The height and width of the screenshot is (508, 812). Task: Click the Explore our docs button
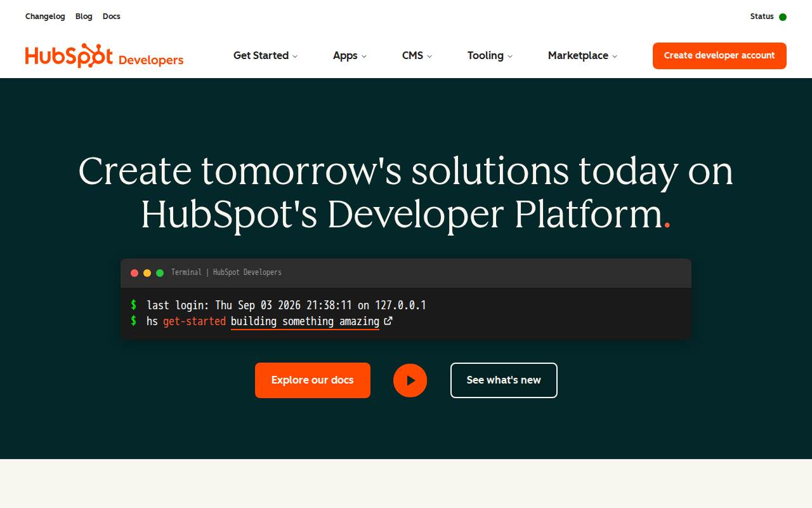pos(313,380)
